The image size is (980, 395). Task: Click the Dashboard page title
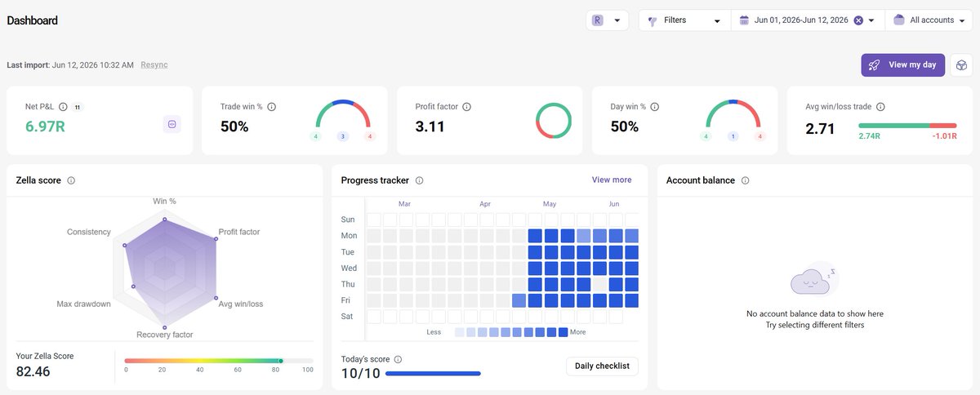[x=33, y=20]
